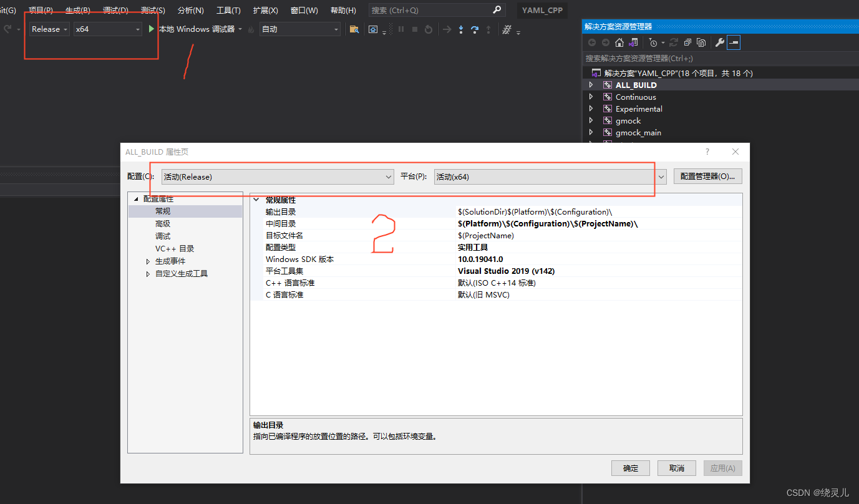Click the find-in-files folder icon in toolbar
Image resolution: width=859 pixels, height=504 pixels.
[354, 29]
